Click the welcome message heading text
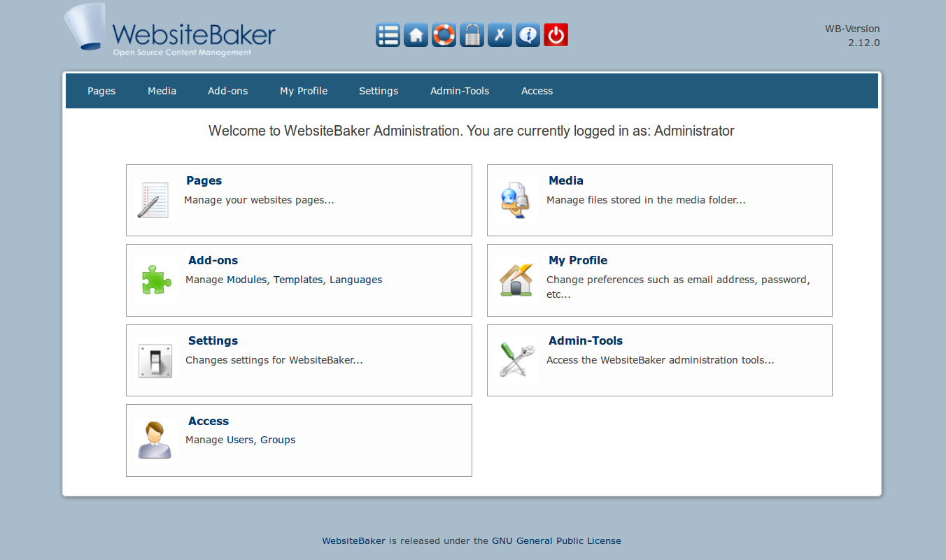946x560 pixels. point(472,131)
